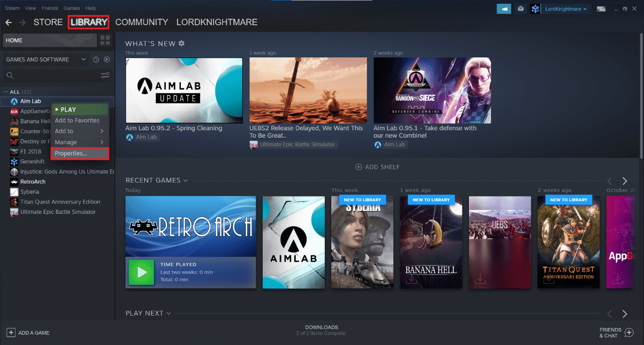This screenshot has height=345, width=644.
Task: Open the UEBS2 Release Delayed news thumbnail
Action: 308,90
